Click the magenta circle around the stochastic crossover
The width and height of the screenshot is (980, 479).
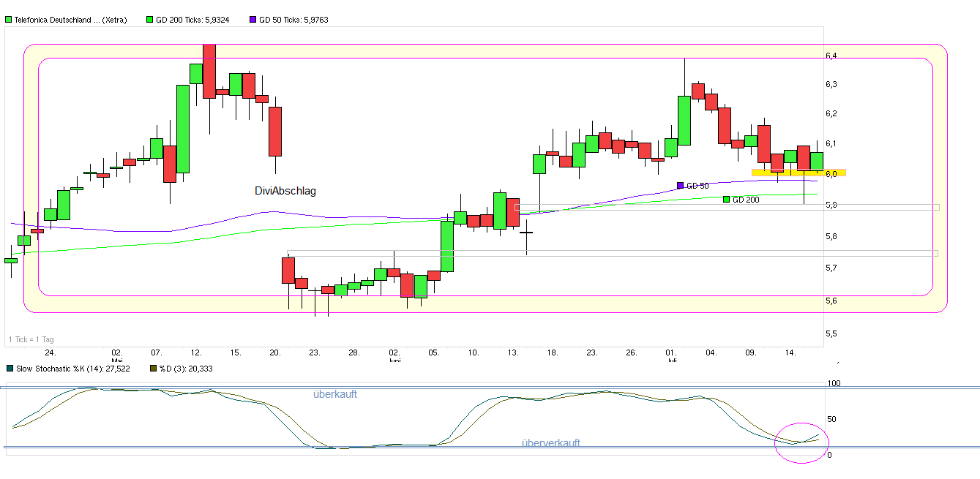[x=801, y=441]
